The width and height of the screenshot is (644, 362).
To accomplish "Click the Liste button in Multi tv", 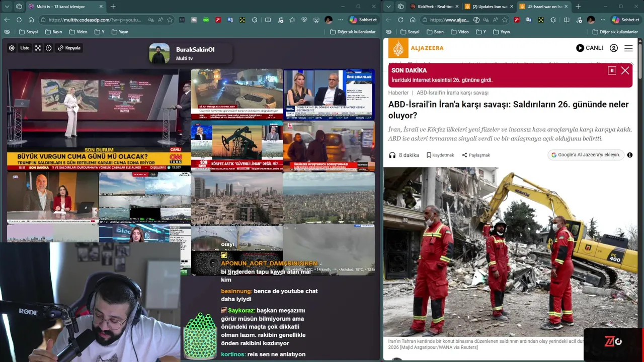I will pyautogui.click(x=25, y=48).
